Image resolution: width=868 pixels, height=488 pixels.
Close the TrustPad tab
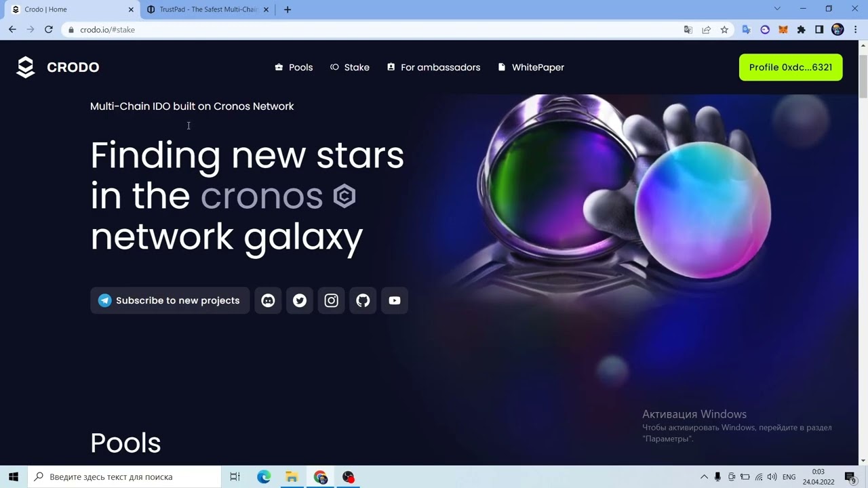coord(266,9)
